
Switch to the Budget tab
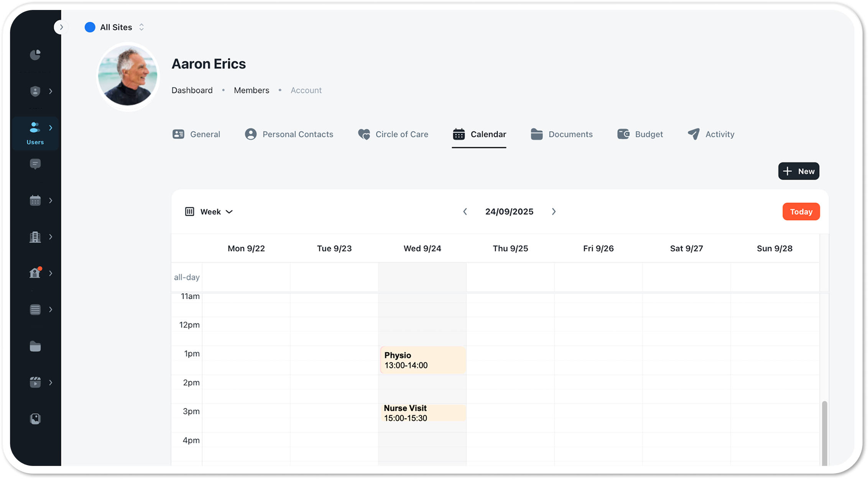(640, 134)
